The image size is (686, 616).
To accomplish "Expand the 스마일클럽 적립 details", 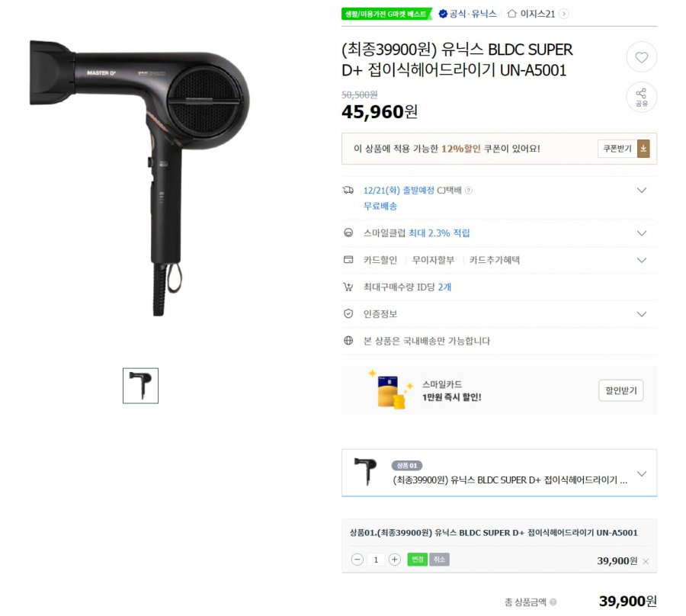I will (x=641, y=233).
